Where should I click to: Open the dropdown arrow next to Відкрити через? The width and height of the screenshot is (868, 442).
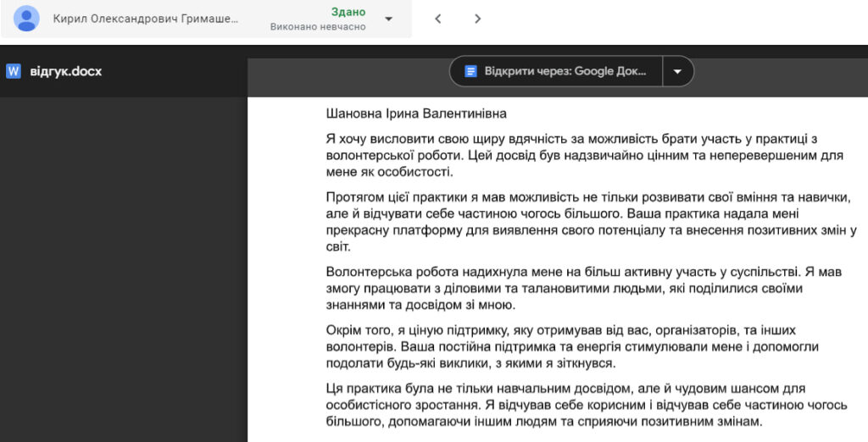tap(677, 71)
